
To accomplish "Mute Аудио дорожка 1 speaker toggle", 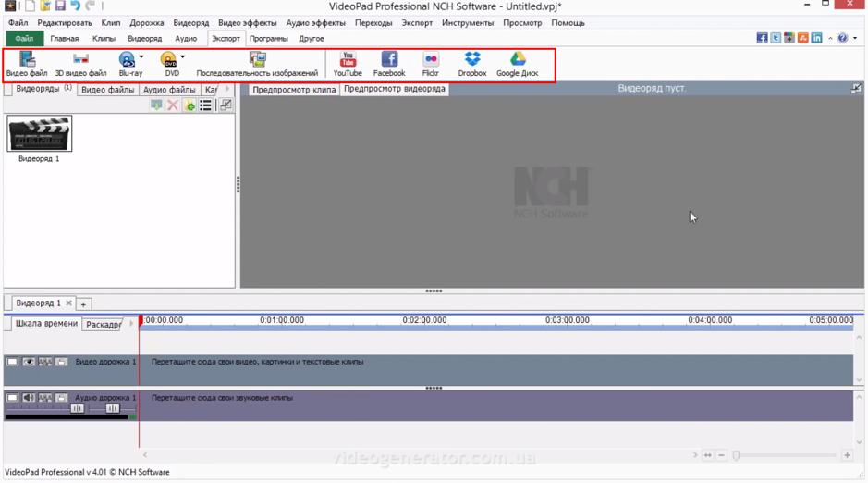I will [x=29, y=398].
